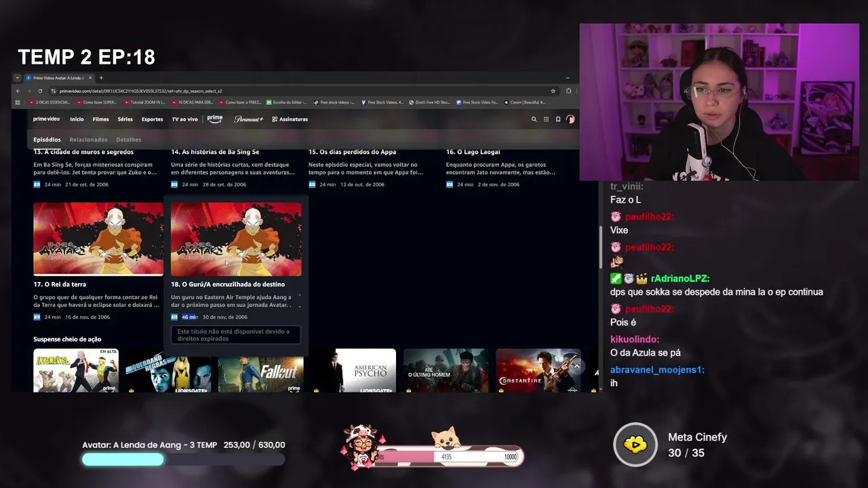Click title '14. As histórias de Ba Sing Se'
The height and width of the screenshot is (488, 868).
[x=215, y=152]
